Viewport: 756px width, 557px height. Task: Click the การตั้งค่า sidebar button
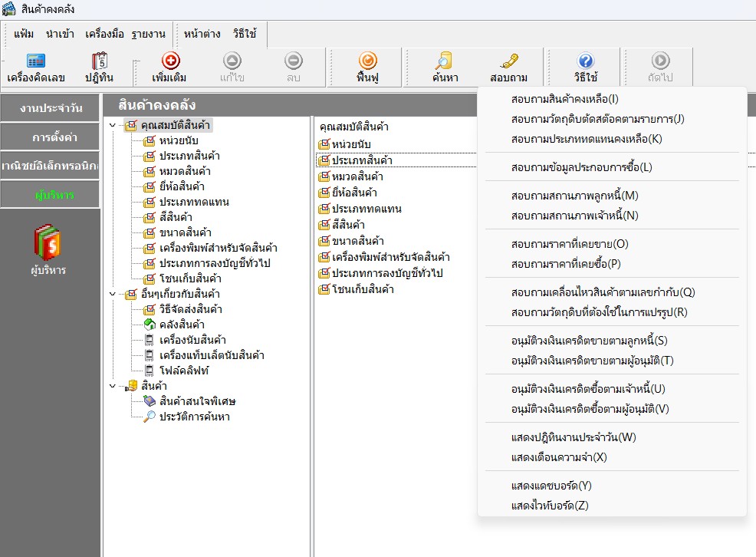[x=50, y=137]
